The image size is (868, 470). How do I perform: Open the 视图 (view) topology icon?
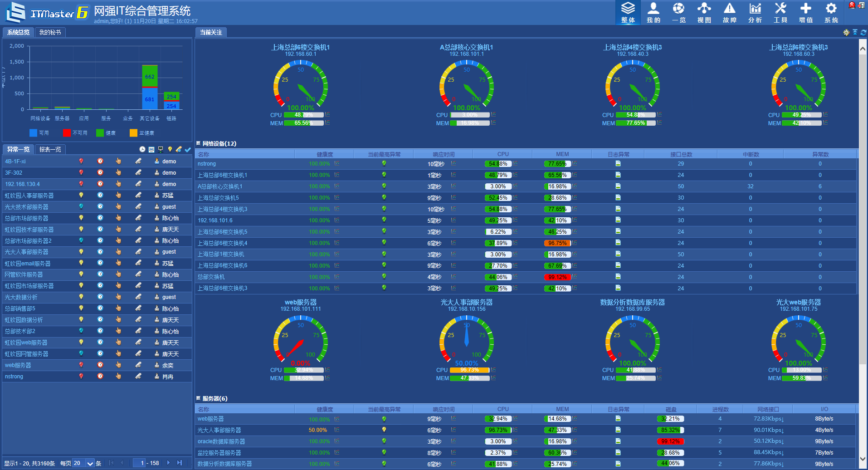704,12
